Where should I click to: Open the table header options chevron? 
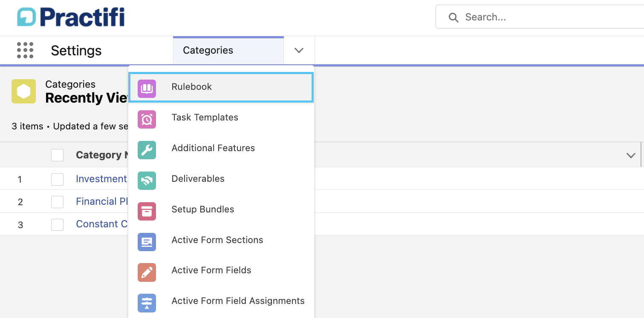[x=631, y=155]
